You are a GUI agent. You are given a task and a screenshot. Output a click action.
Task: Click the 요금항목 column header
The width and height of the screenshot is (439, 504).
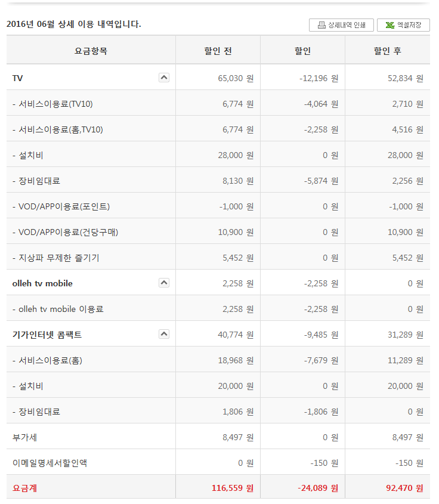(x=91, y=51)
